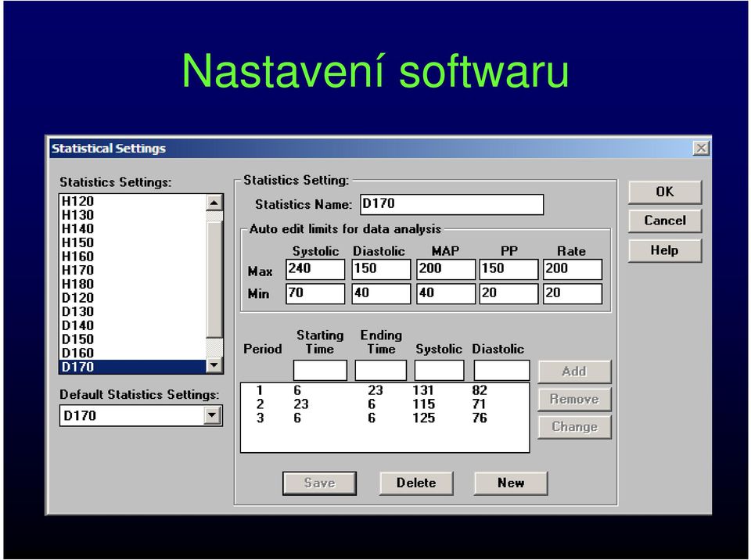Click the OK button
751x560 pixels.
pyautogui.click(x=665, y=192)
